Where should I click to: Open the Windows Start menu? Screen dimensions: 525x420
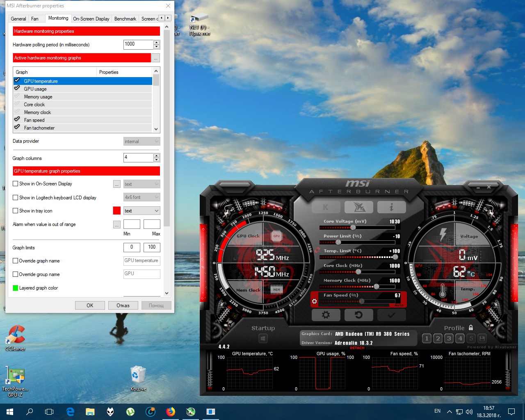(10, 411)
